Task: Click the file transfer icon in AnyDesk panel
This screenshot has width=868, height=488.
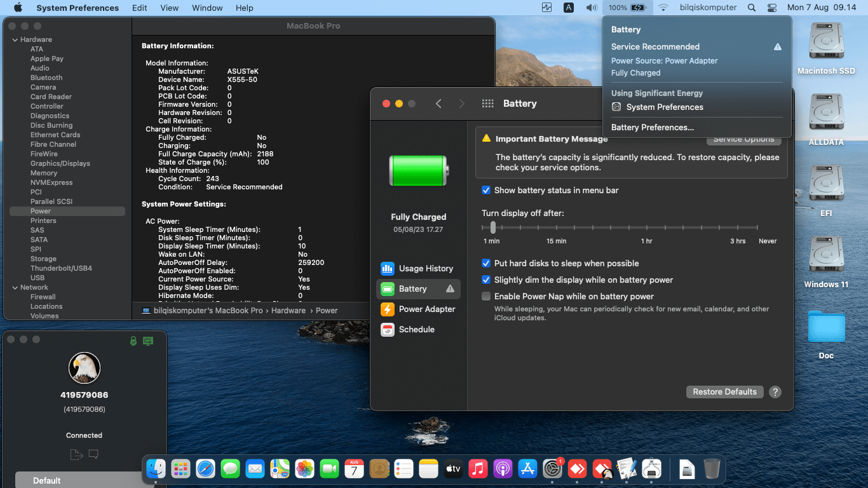Action: pyautogui.click(x=76, y=454)
